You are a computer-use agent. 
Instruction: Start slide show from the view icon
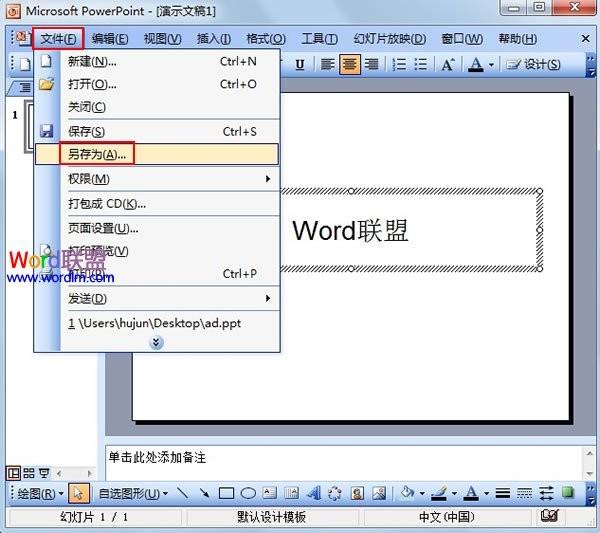click(x=44, y=473)
